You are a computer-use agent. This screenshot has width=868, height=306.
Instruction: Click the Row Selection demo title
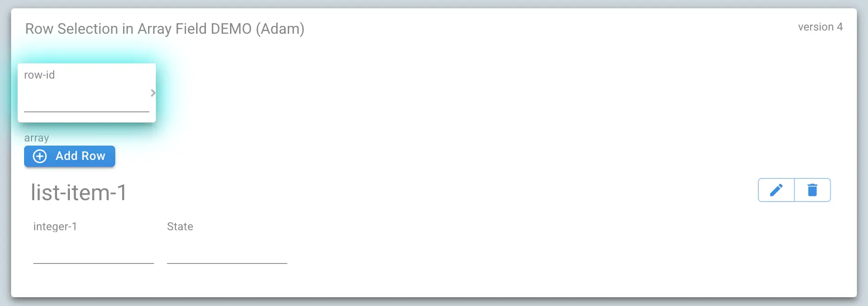tap(165, 29)
